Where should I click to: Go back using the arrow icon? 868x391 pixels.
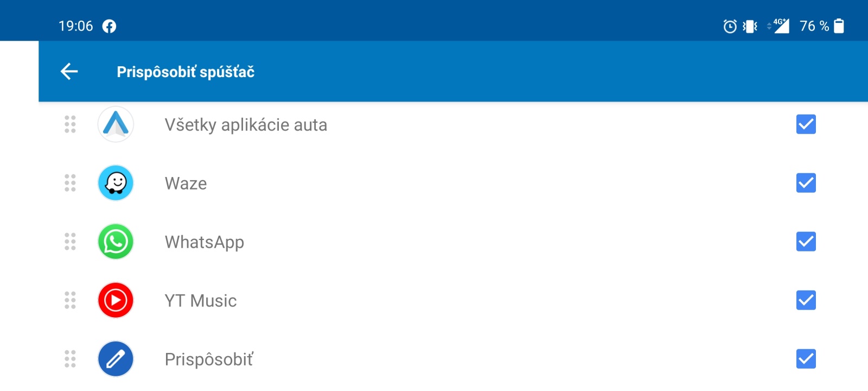pos(69,71)
